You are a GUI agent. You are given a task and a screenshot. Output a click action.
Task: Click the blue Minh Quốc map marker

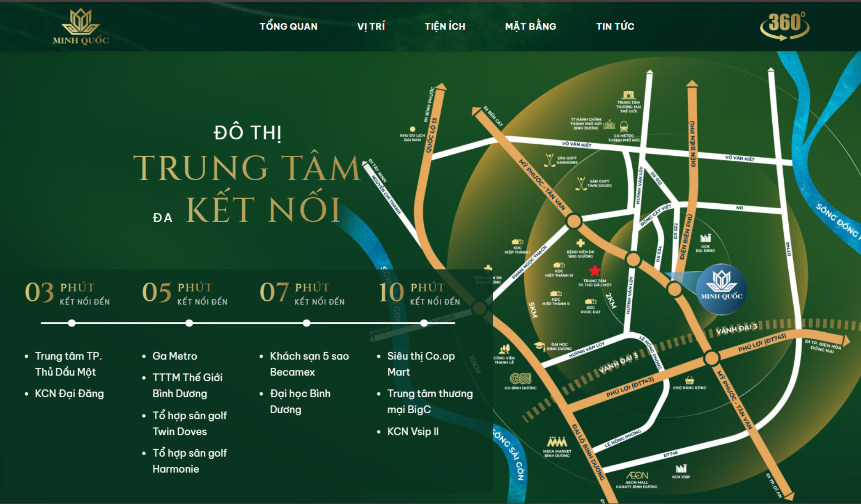(721, 289)
